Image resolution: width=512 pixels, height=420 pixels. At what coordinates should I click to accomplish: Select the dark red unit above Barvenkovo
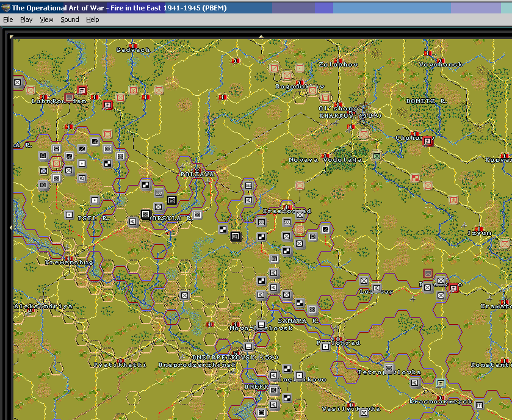[x=428, y=273]
